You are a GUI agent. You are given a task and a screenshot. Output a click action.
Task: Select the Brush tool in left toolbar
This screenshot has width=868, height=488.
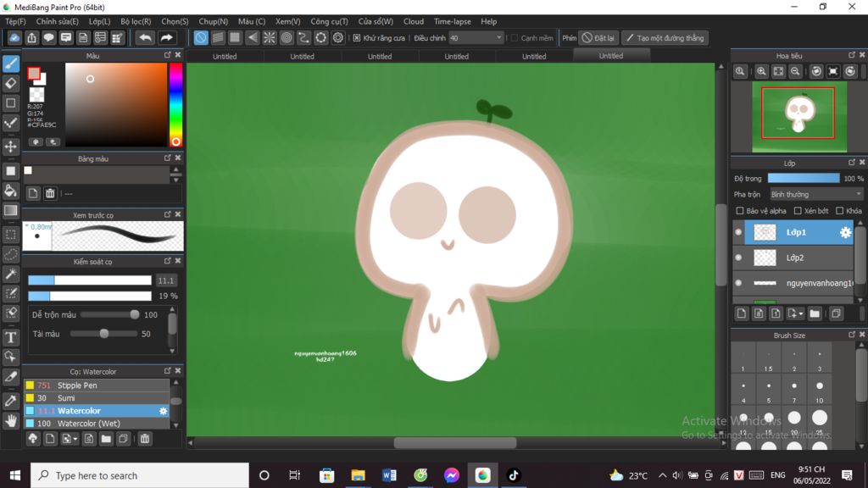point(10,64)
